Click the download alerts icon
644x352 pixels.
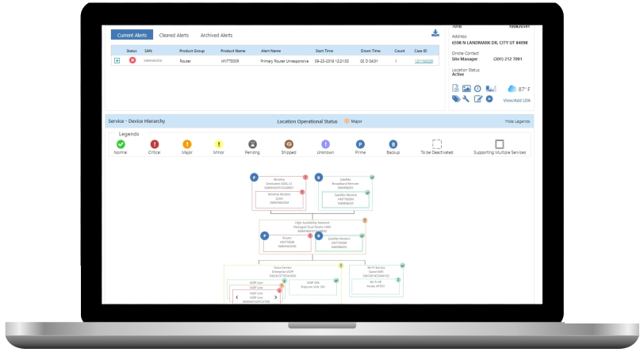pyautogui.click(x=435, y=33)
